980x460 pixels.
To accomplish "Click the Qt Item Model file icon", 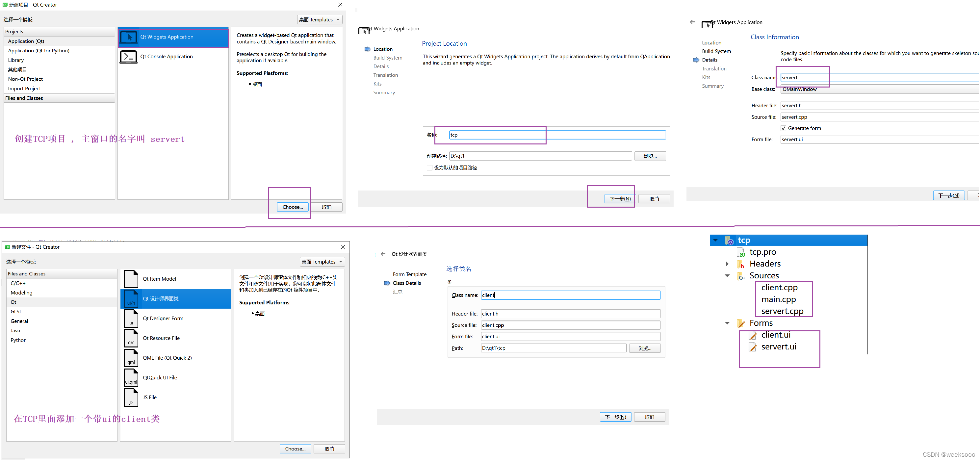I will pyautogui.click(x=131, y=279).
